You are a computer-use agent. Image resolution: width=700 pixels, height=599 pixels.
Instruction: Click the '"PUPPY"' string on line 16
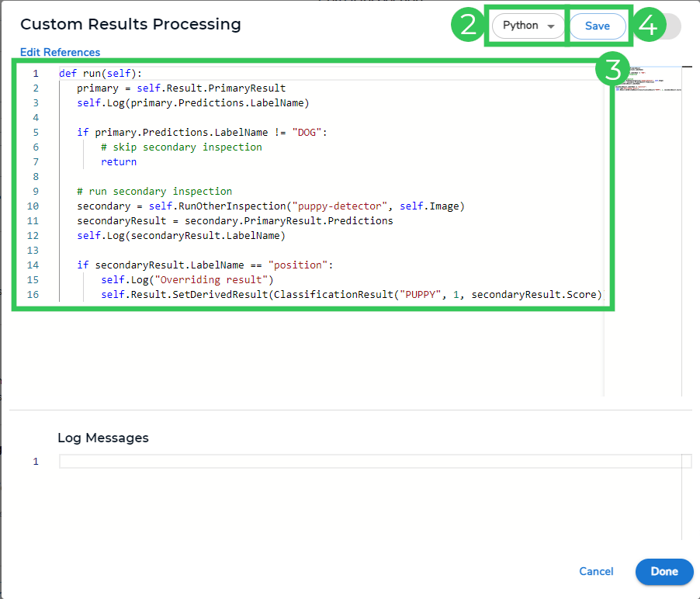point(420,294)
